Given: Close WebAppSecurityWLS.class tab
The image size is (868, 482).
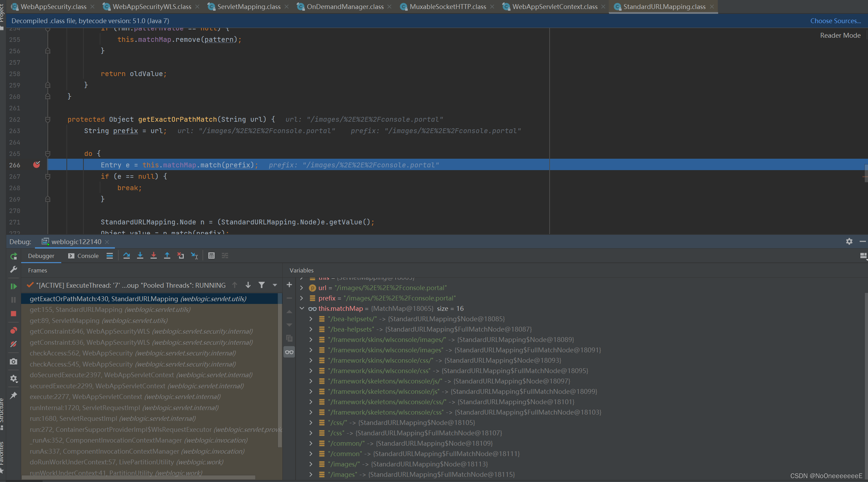Looking at the screenshot, I should pos(197,7).
